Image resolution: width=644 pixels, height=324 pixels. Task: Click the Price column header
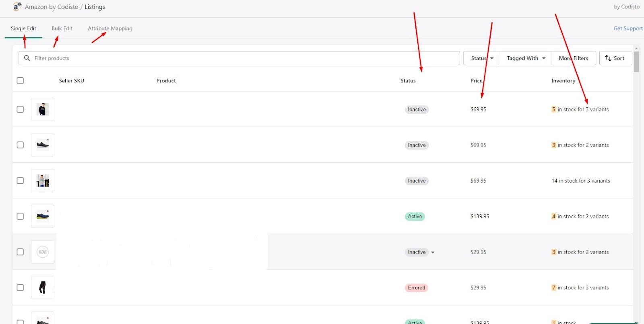pos(477,81)
